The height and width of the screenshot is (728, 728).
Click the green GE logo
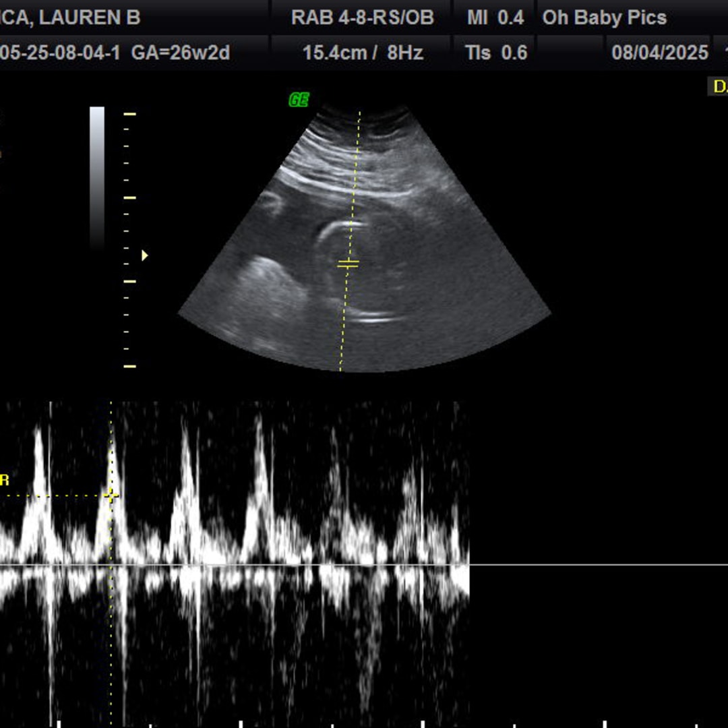pos(299,100)
